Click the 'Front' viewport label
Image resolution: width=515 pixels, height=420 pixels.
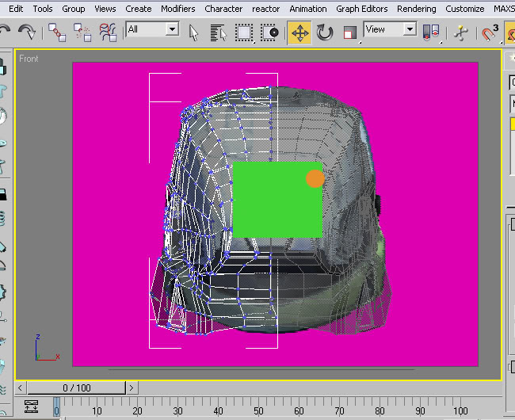point(29,59)
